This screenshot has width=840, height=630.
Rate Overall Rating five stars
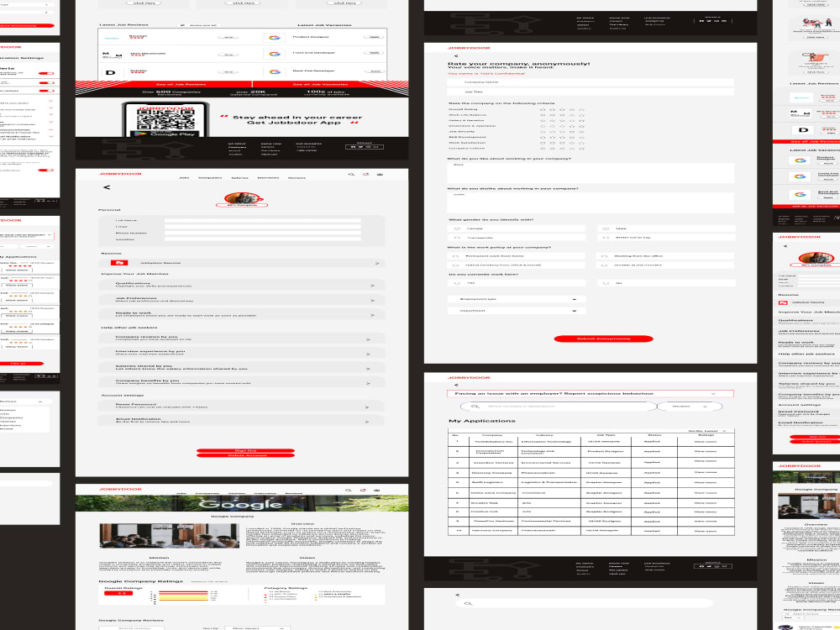point(582,109)
